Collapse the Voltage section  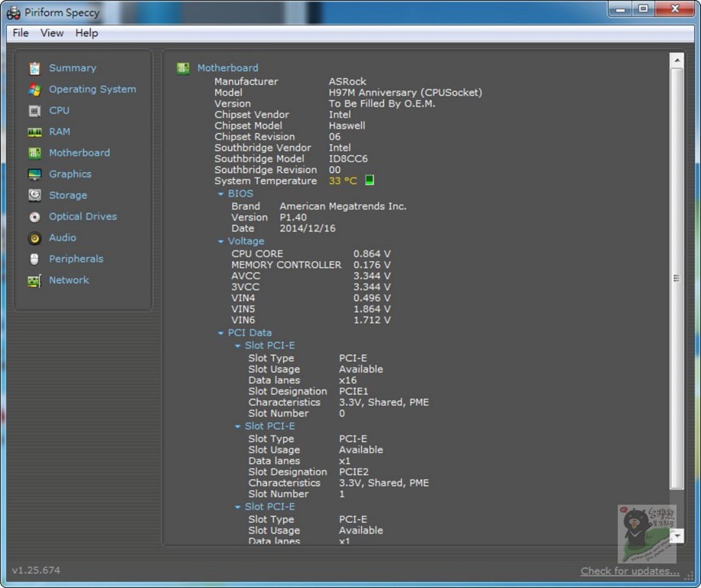pos(221,242)
